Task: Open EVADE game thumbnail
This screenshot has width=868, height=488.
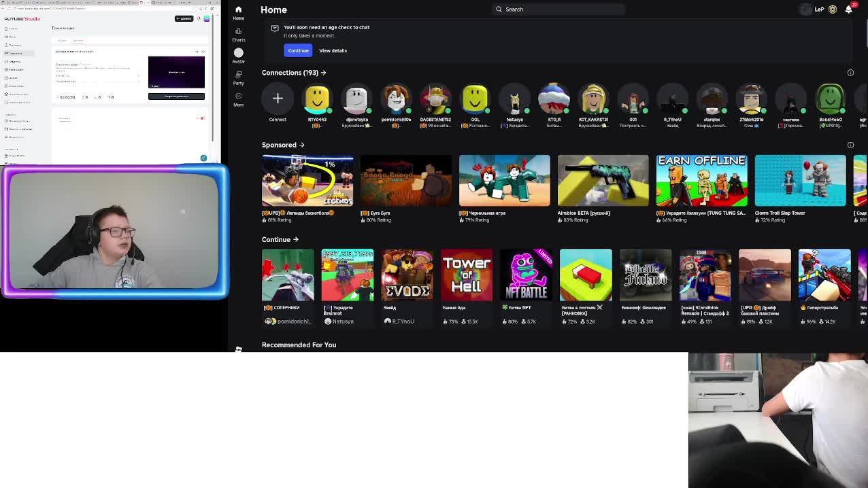Action: coord(407,275)
